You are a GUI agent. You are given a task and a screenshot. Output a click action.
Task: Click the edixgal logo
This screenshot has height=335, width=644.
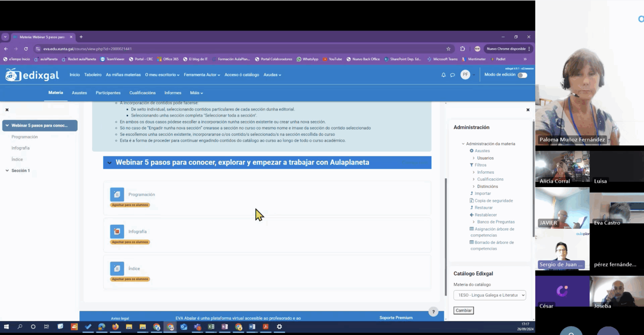tap(32, 75)
